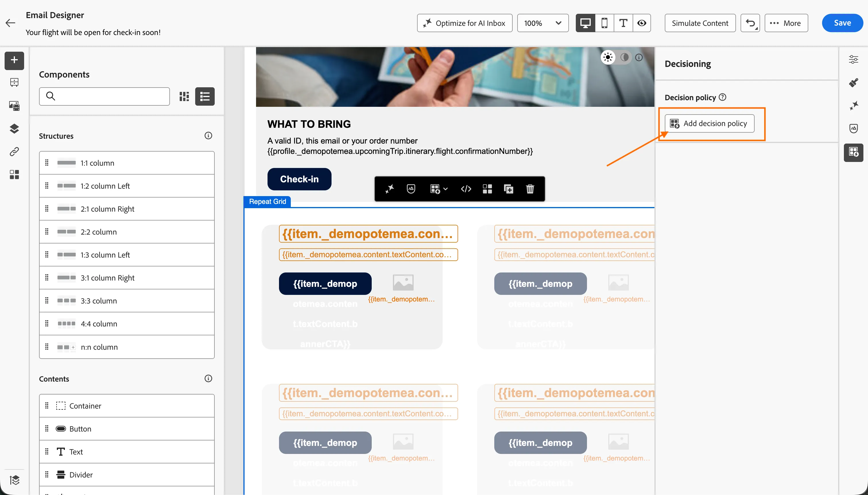The image size is (868, 495).
Task: Open the 100% zoom dropdown
Action: 543,23
